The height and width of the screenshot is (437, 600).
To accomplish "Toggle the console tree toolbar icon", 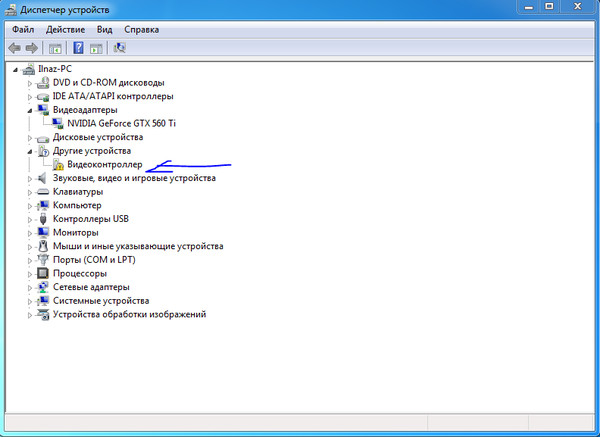I will click(55, 49).
